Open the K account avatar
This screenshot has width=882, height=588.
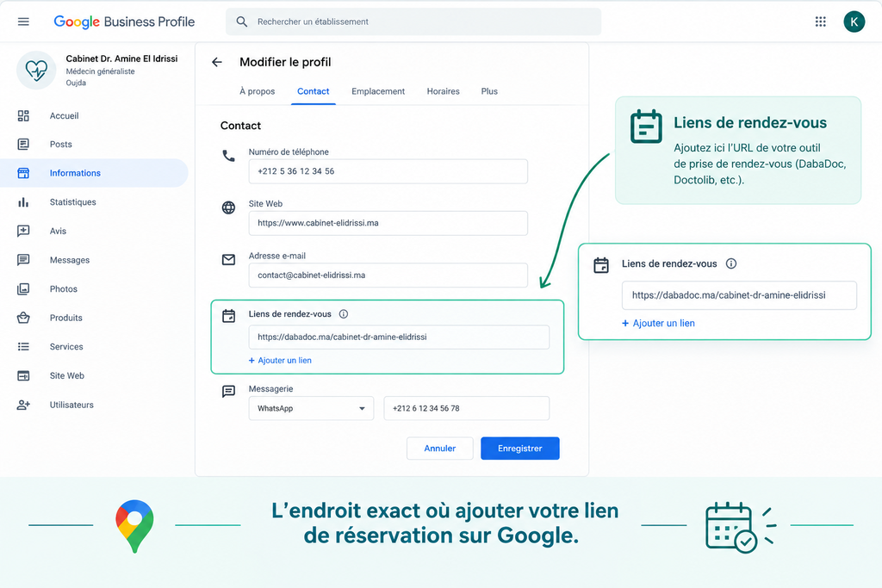(x=854, y=22)
